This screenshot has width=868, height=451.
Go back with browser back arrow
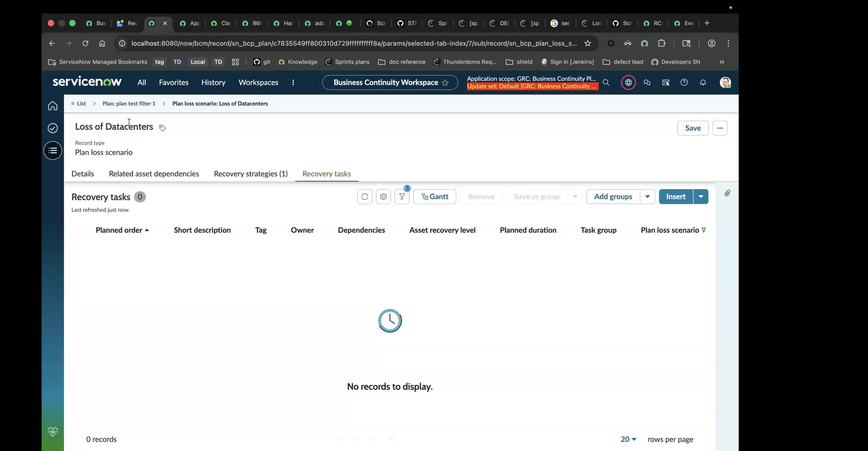pos(52,43)
